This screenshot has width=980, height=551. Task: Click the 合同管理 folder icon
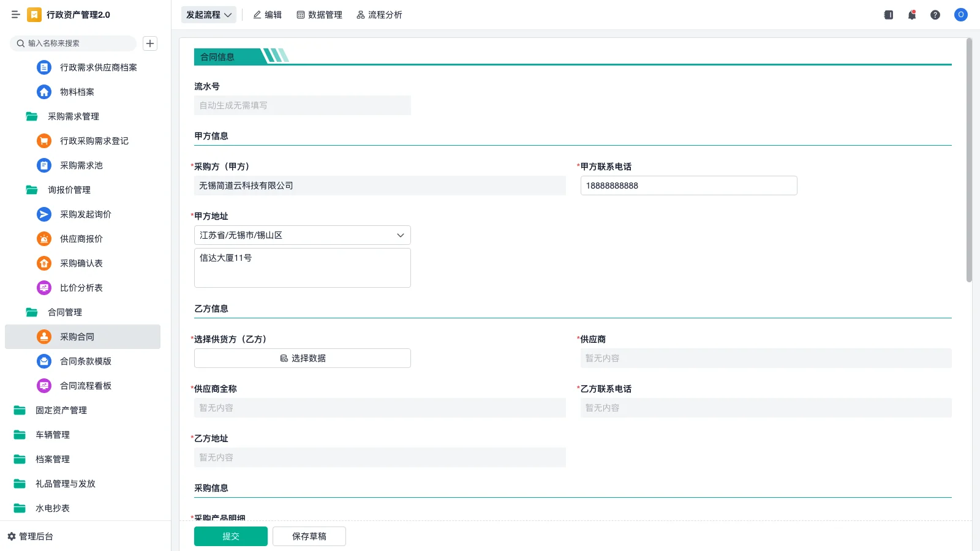(32, 312)
